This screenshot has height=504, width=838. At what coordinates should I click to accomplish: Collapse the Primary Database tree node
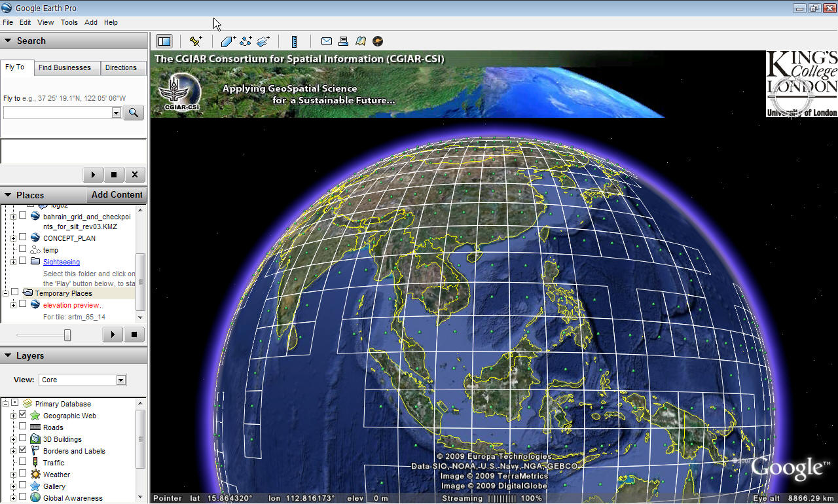pos(6,404)
